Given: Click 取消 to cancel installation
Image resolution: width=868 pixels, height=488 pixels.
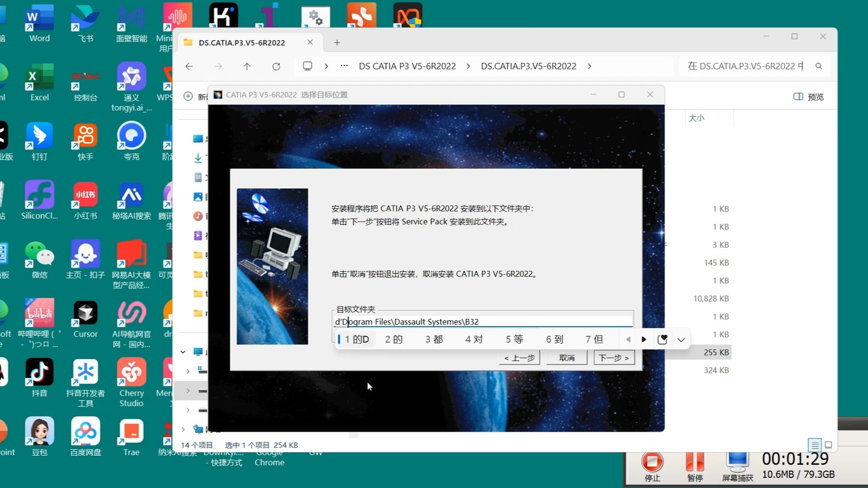Looking at the screenshot, I should pos(567,358).
